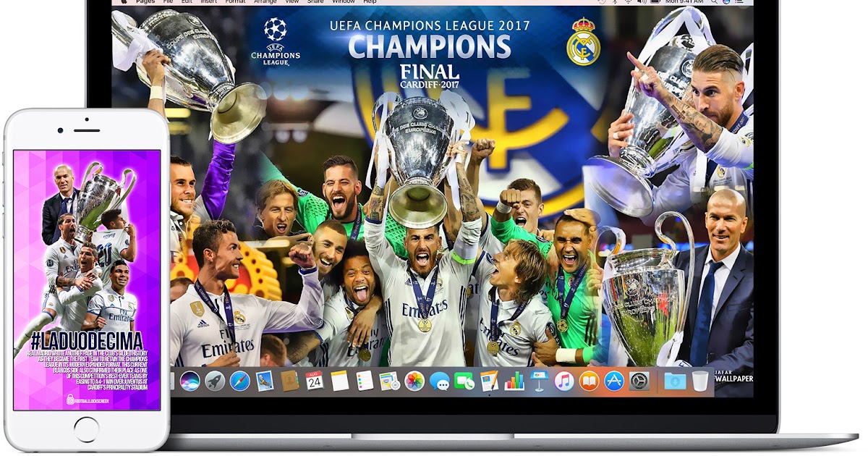The image size is (868, 456).
Task: Open FaceTime green camera icon
Action: point(464,381)
